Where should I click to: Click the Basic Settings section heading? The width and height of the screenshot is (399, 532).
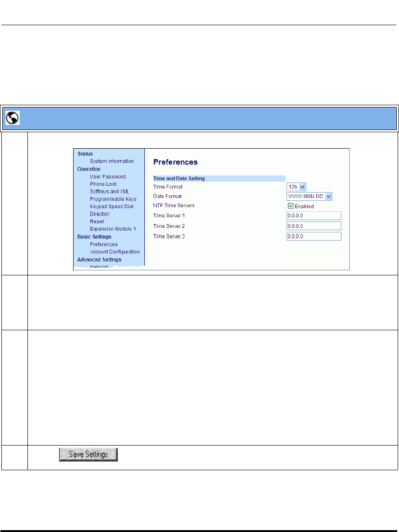coord(94,237)
